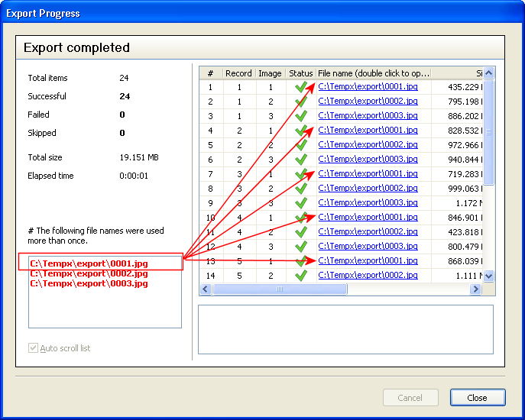Click the scroll down arrow of the list
The width and height of the screenshot is (525, 420).
(489, 276)
